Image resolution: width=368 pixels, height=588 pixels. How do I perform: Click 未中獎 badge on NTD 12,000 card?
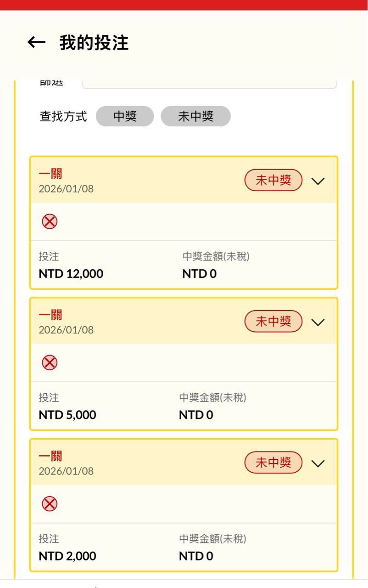(273, 180)
